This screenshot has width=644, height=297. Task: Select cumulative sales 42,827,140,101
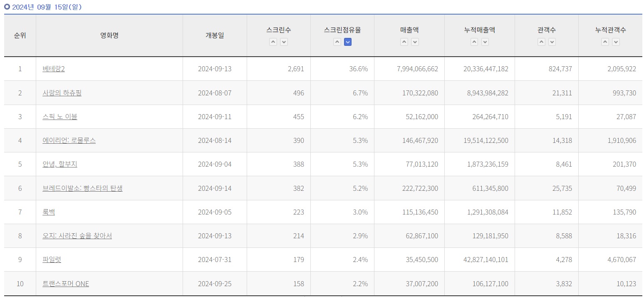click(x=486, y=260)
